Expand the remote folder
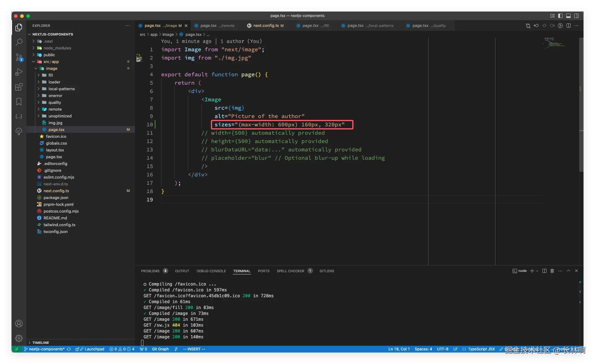Viewport: 595px width, 364px height. pos(55,109)
